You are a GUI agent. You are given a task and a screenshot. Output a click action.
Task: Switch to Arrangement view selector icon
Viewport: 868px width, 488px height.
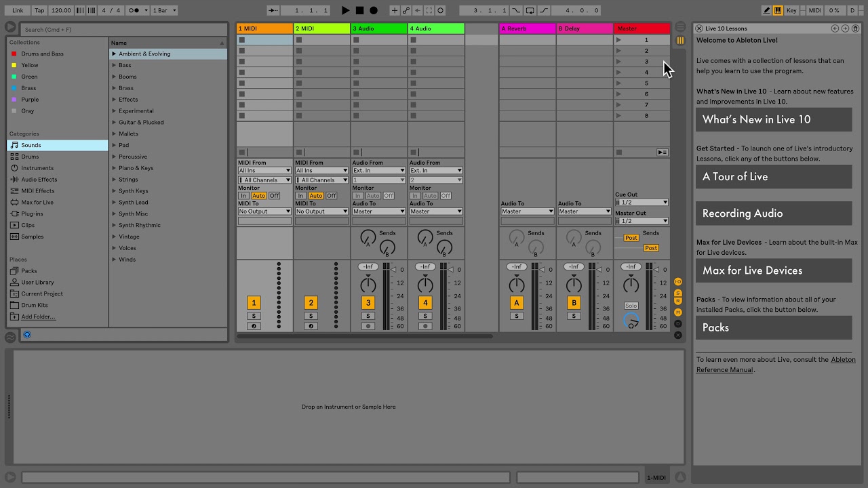tap(680, 27)
